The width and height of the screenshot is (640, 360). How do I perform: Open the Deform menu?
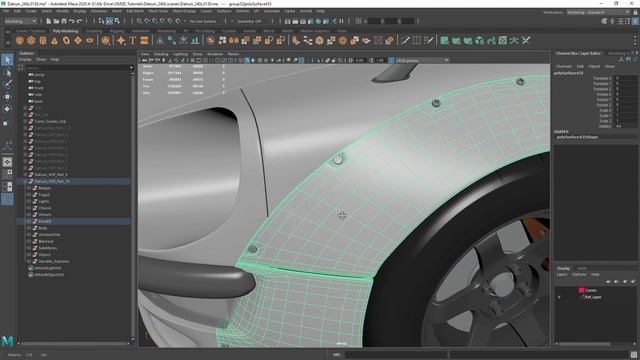pyautogui.click(x=242, y=11)
